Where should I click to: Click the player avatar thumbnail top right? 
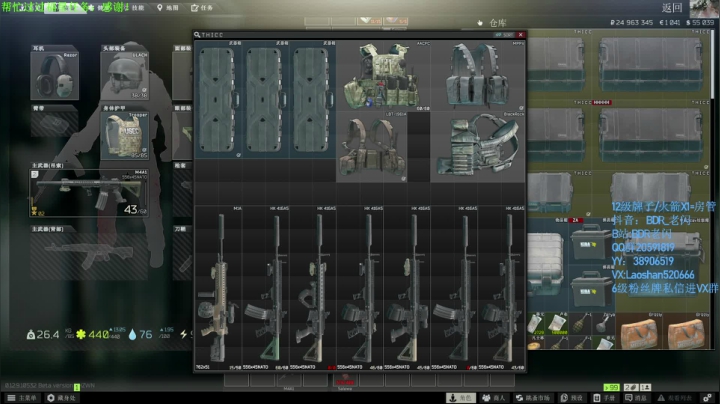705,8
